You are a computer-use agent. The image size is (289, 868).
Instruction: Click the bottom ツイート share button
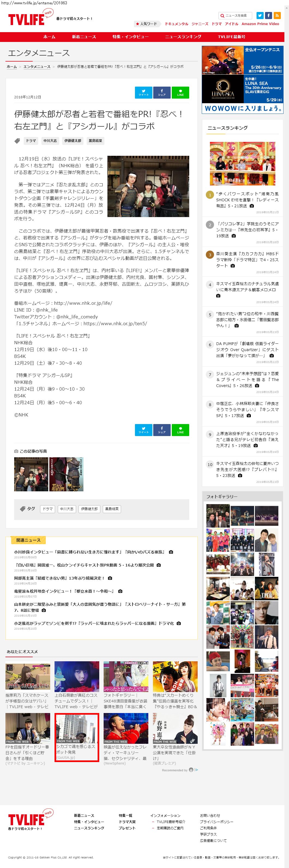coord(144,430)
